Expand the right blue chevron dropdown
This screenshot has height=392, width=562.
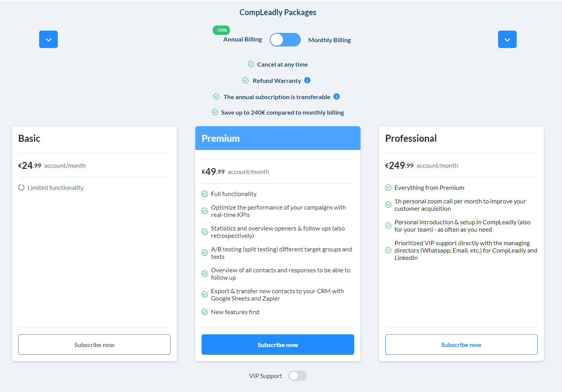pyautogui.click(x=507, y=40)
